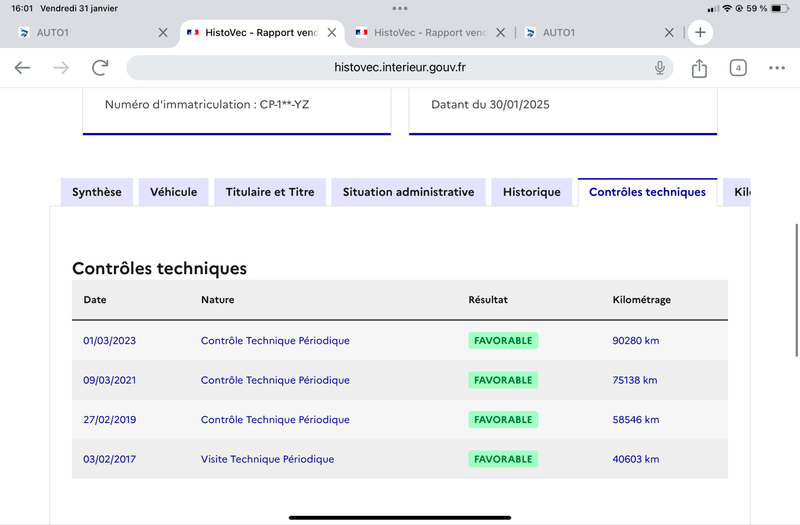The image size is (800, 525).
Task: Close the last AUTO1 tab
Action: tap(669, 33)
